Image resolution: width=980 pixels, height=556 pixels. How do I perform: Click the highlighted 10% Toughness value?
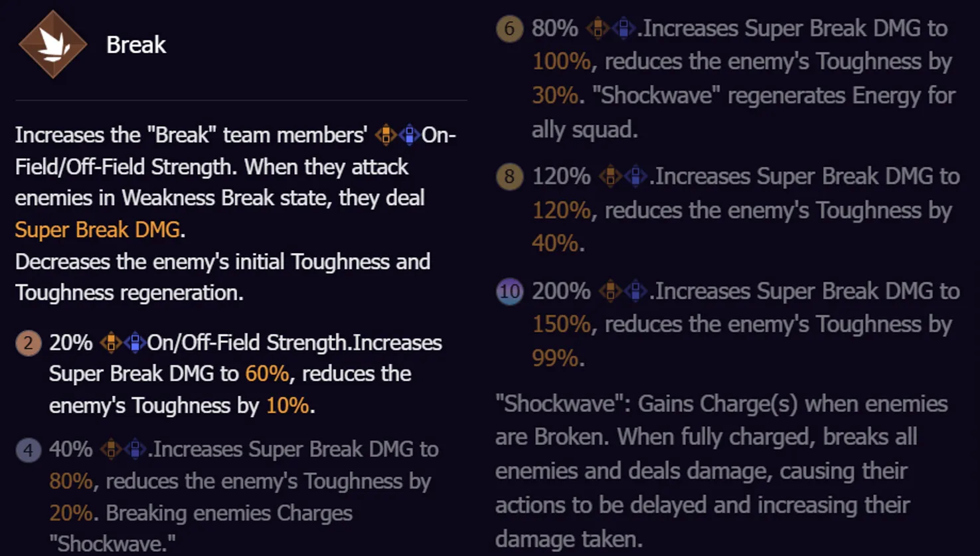pos(287,405)
